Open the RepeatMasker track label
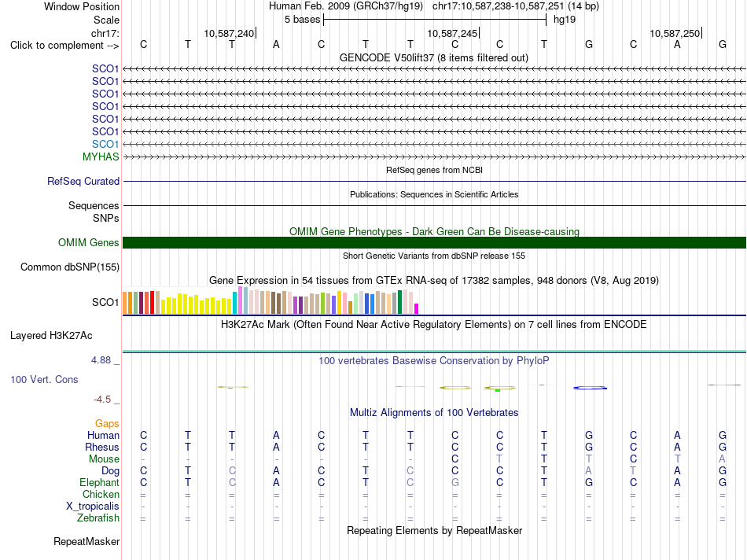The width and height of the screenshot is (747, 560). [x=86, y=541]
